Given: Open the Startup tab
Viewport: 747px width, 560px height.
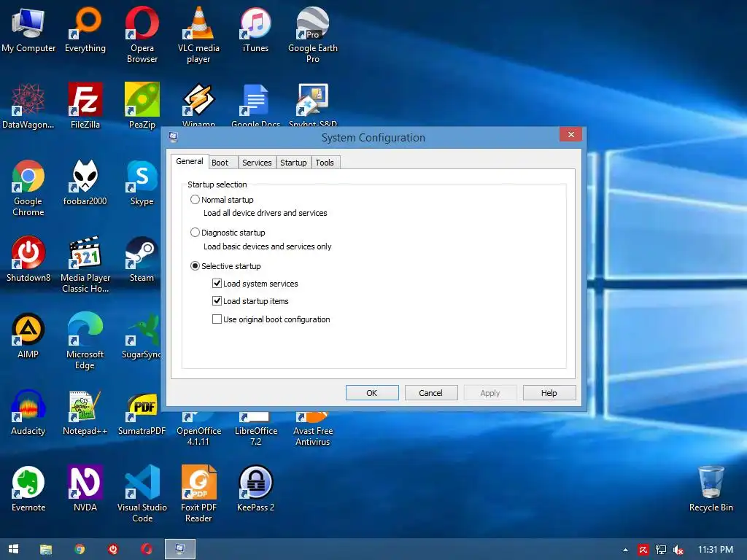Looking at the screenshot, I should click(x=293, y=163).
